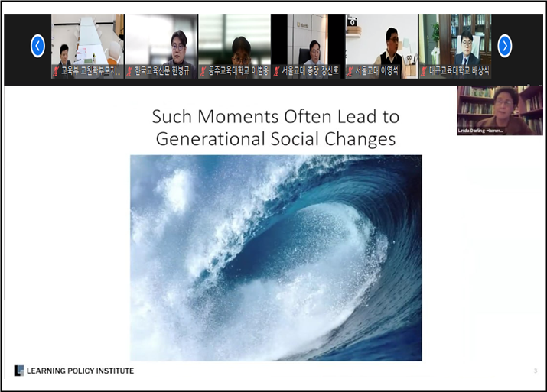547x392 pixels.
Task: Select the 교육부 participant video tile
Action: point(87,42)
